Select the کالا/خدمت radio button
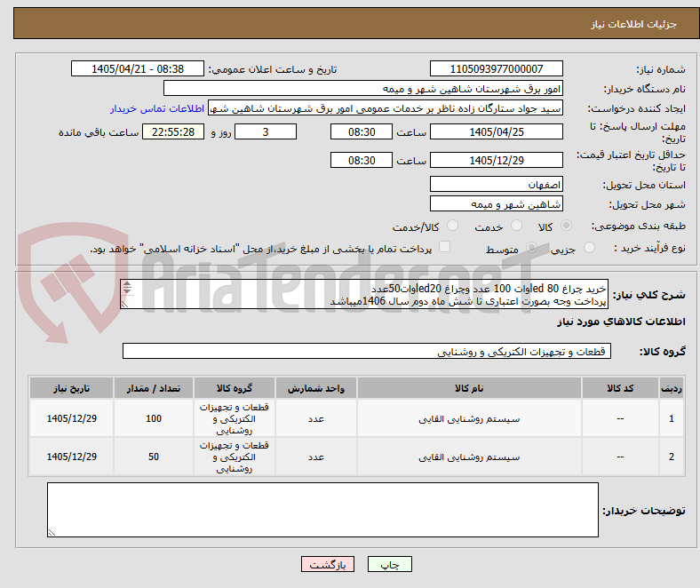 453,226
